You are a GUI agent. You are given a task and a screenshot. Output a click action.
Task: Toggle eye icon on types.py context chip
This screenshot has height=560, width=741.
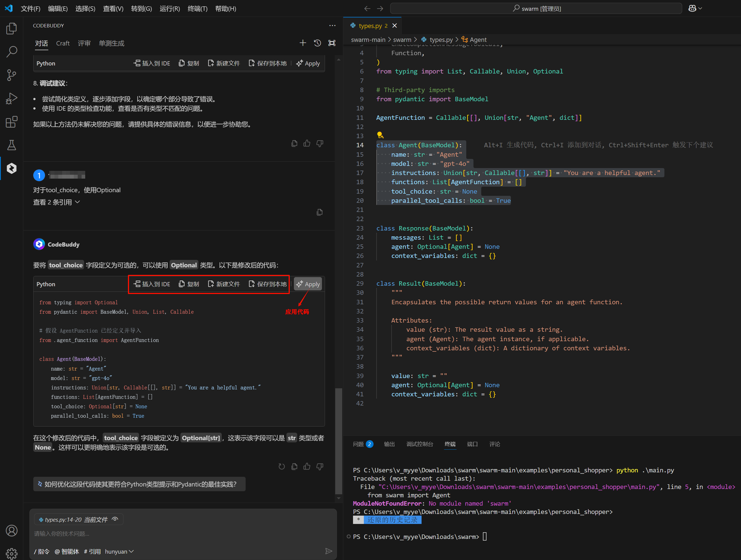(x=115, y=519)
